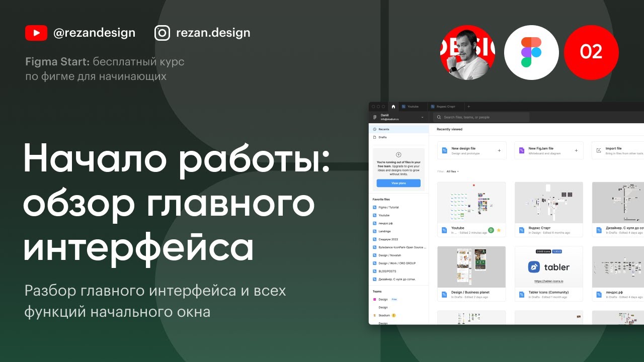Open favorite Дизайнер. С нуля до сотки.
This screenshot has width=644, height=362.
click(398, 279)
